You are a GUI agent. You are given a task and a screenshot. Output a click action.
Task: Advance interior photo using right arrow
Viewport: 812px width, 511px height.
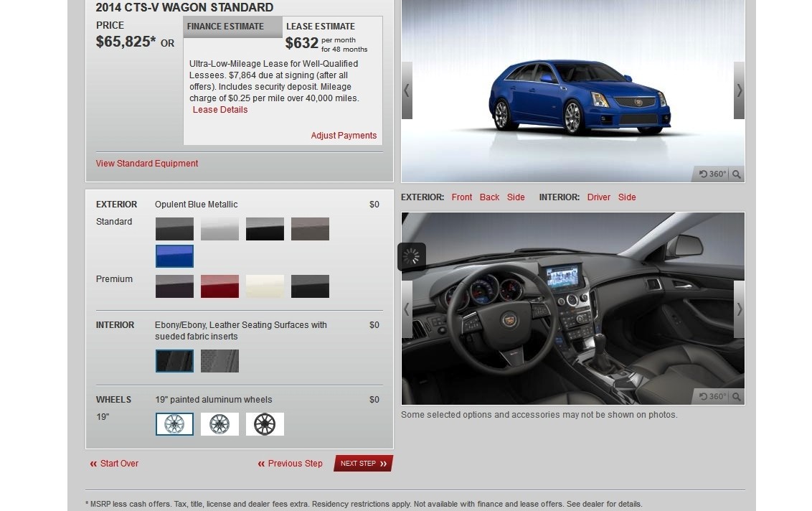coord(739,309)
